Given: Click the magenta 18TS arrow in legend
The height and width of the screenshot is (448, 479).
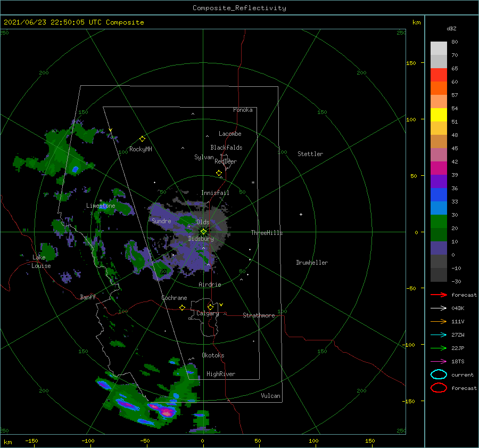Looking at the screenshot, I should [439, 362].
